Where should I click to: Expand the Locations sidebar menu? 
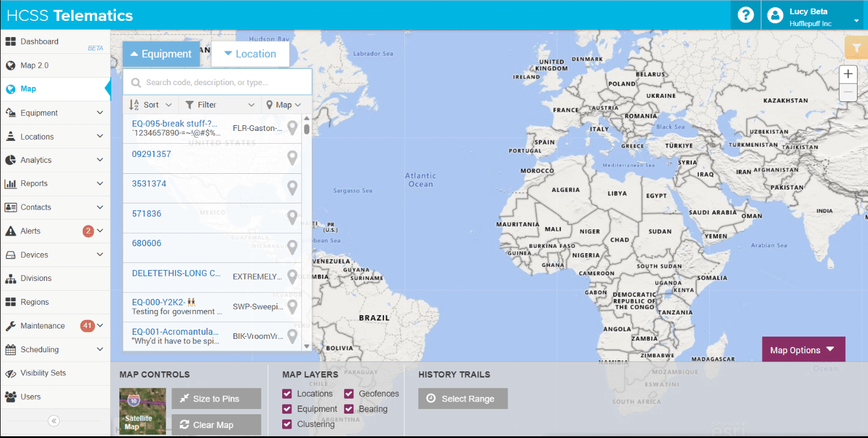100,137
